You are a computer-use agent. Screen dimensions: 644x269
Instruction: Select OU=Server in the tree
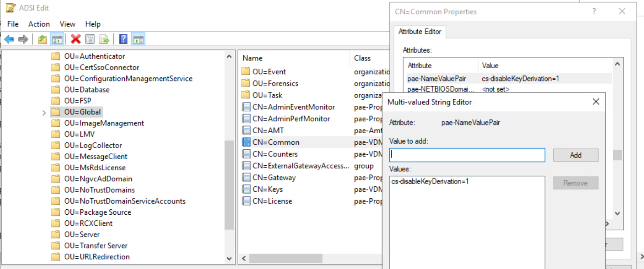point(81,234)
